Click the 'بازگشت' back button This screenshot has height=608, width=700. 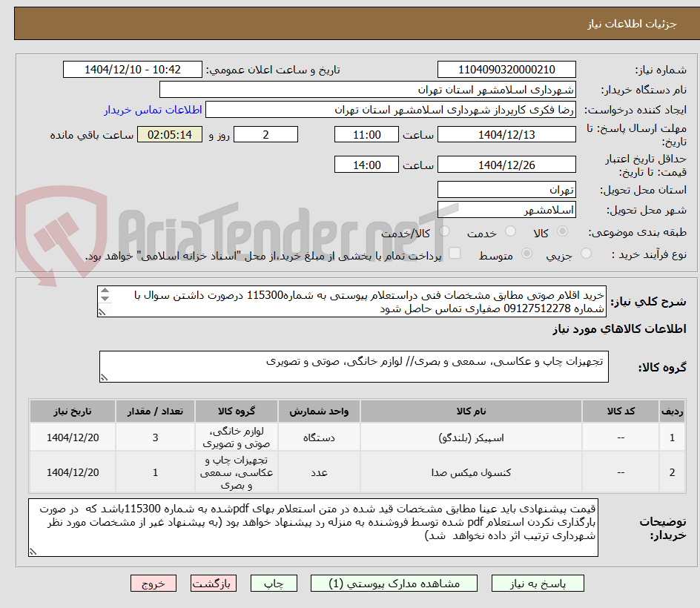click(x=214, y=584)
